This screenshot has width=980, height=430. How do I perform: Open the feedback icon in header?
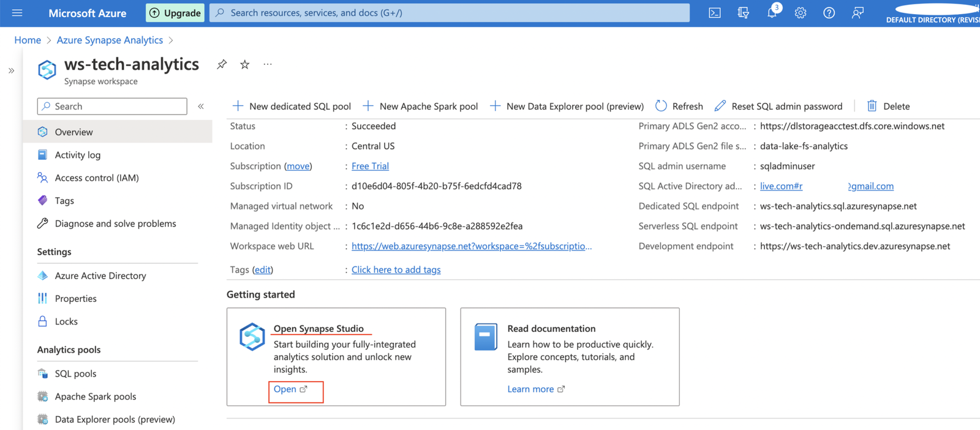[858, 13]
